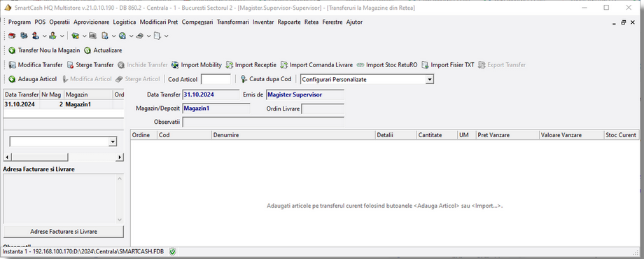The height and width of the screenshot is (259, 644).
Task: Click Sterge Articol in the toolbar
Action: click(x=137, y=79)
